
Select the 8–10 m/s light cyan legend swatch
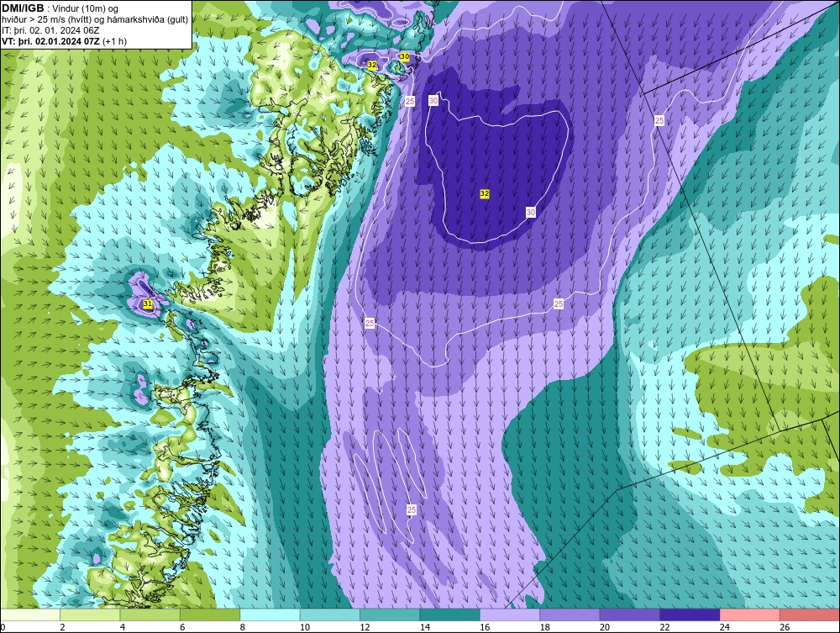point(270,615)
